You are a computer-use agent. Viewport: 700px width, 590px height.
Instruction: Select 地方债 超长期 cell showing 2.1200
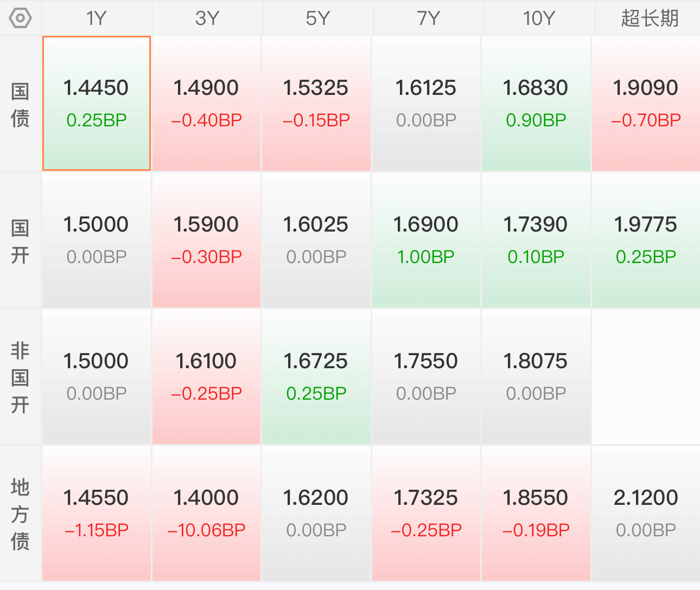[646, 514]
